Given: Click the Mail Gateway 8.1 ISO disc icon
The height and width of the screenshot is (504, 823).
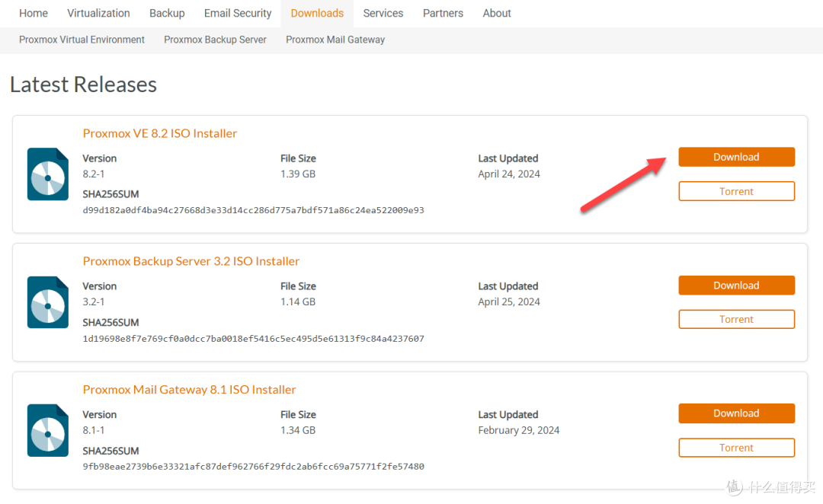Looking at the screenshot, I should (x=48, y=430).
